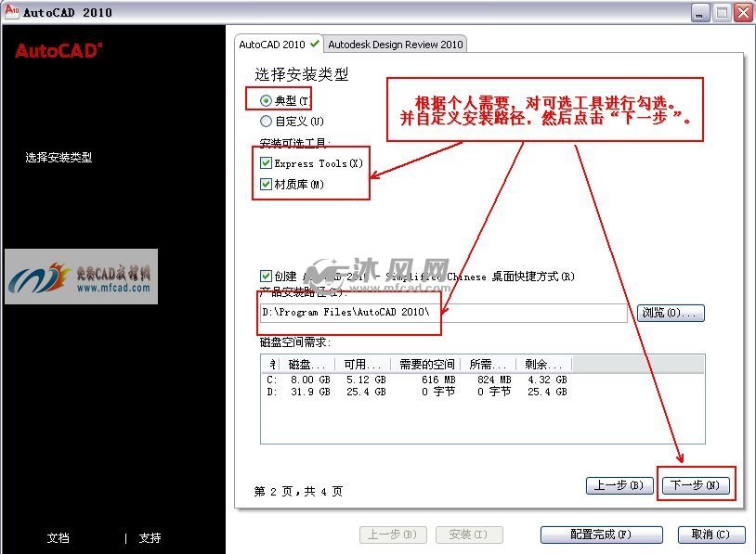This screenshot has width=756, height=554.
Task: Click the 下一步(N) next button
Action: (x=696, y=485)
